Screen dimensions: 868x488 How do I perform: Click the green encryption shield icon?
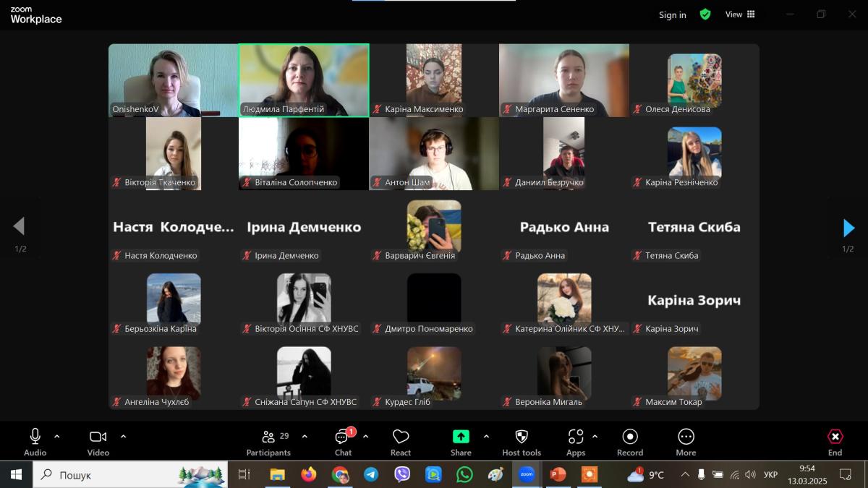coord(705,14)
